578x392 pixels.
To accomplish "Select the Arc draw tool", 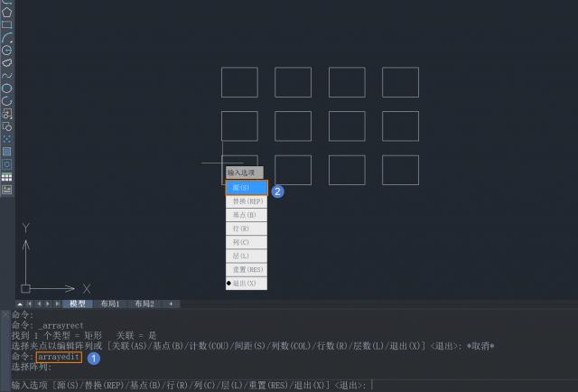I will (6, 37).
